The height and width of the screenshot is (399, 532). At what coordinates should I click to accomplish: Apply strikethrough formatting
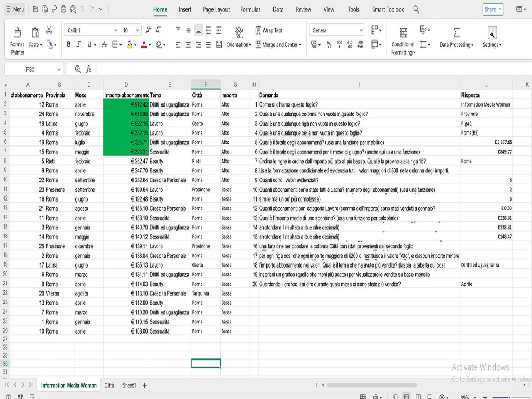pyautogui.click(x=104, y=45)
